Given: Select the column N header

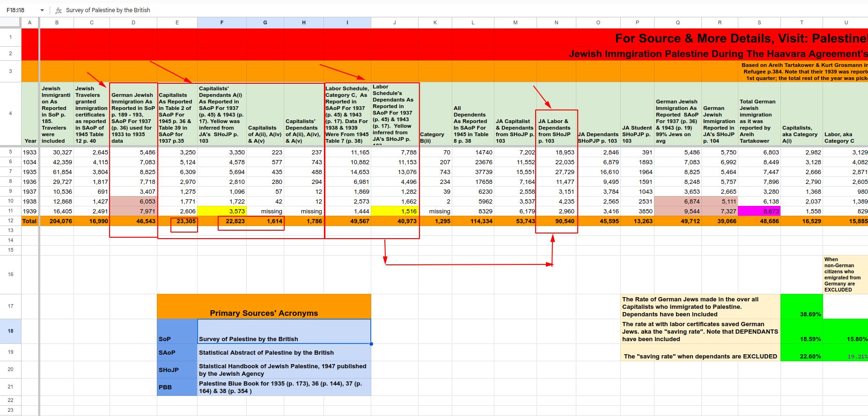Looking at the screenshot, I should point(556,22).
